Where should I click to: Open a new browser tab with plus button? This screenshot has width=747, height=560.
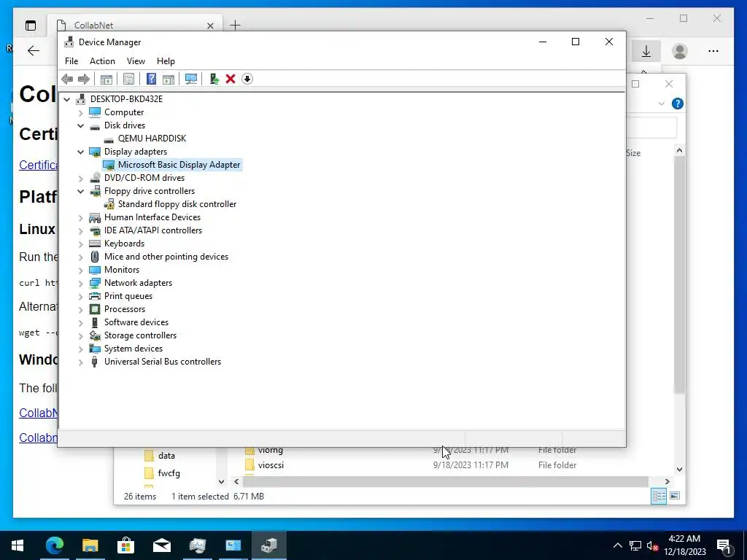coord(236,26)
